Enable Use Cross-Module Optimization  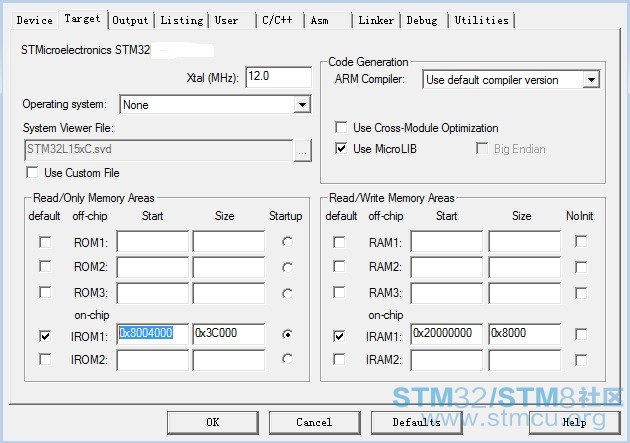pyautogui.click(x=341, y=128)
